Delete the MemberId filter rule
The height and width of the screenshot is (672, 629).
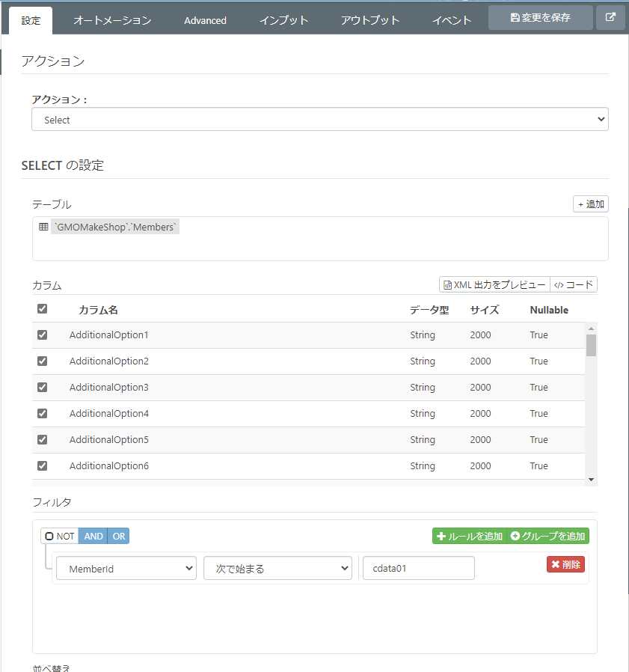[x=565, y=564]
